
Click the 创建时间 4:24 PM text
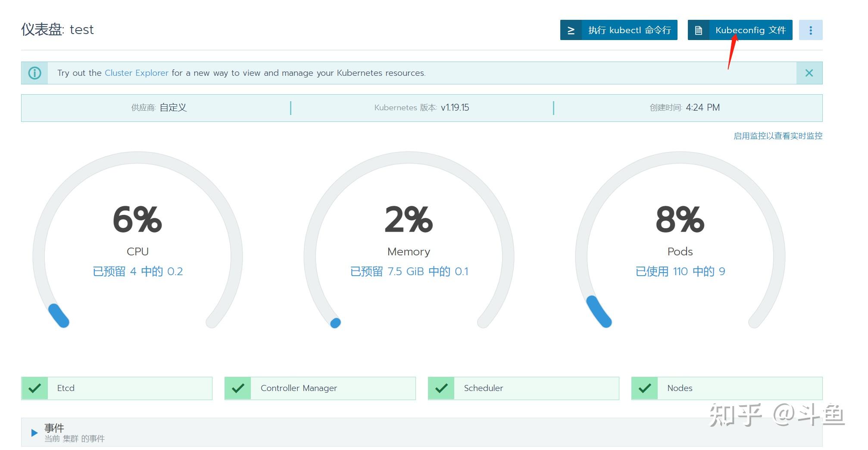tap(685, 108)
